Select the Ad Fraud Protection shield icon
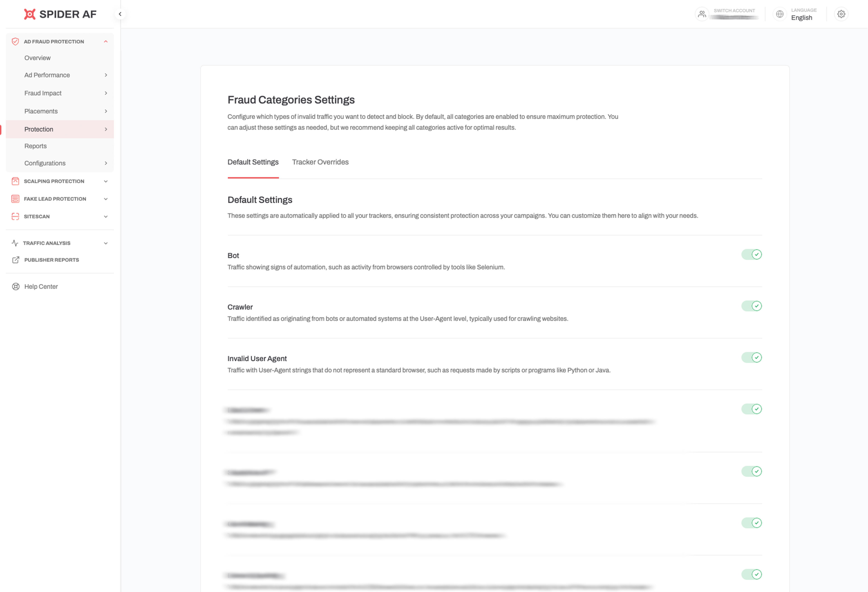The width and height of the screenshot is (868, 592). coord(15,41)
